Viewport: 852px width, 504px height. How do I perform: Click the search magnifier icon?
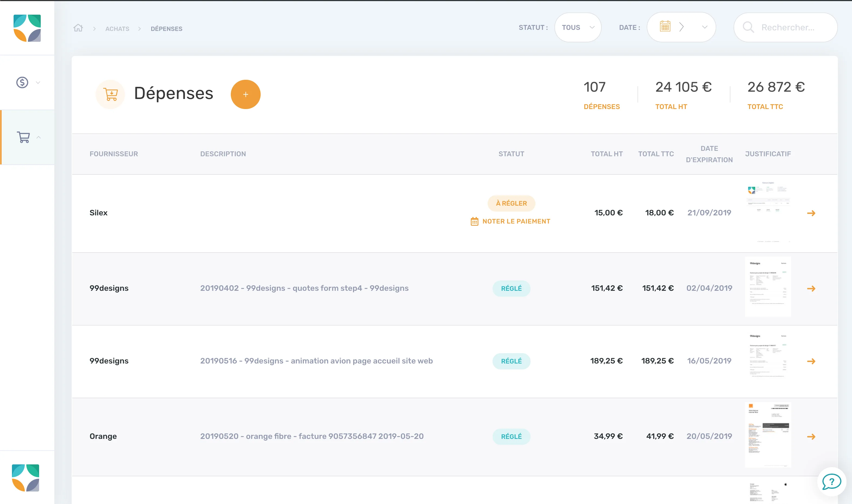748,27
